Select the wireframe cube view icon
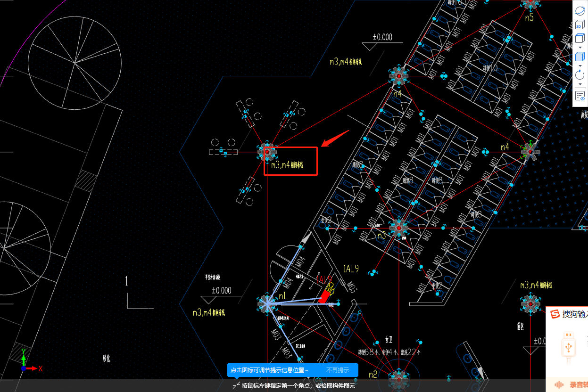 pos(580,39)
